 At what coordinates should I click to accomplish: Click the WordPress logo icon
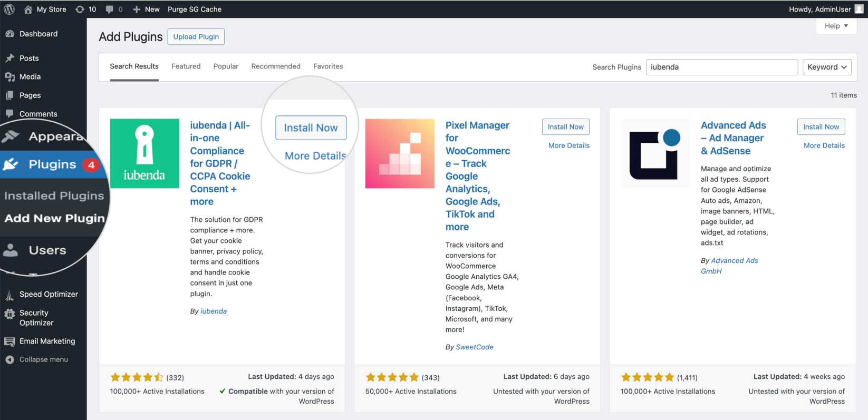[x=9, y=9]
